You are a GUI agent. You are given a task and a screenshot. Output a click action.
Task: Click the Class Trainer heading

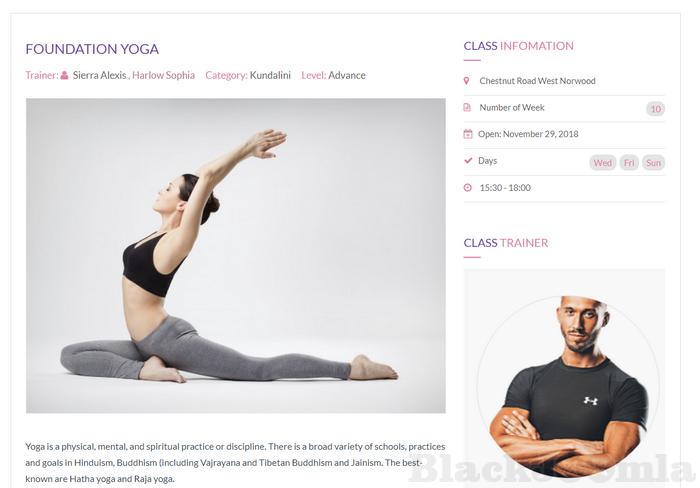506,243
